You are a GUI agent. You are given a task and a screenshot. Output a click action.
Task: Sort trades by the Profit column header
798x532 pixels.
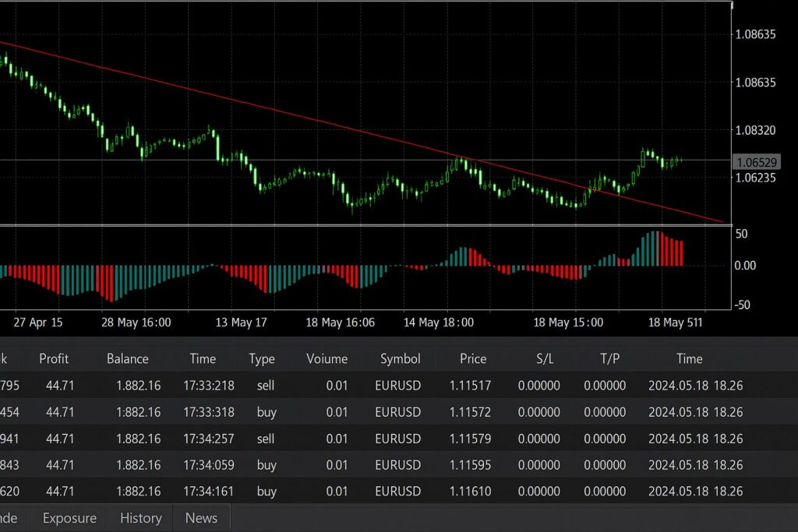coord(54,359)
